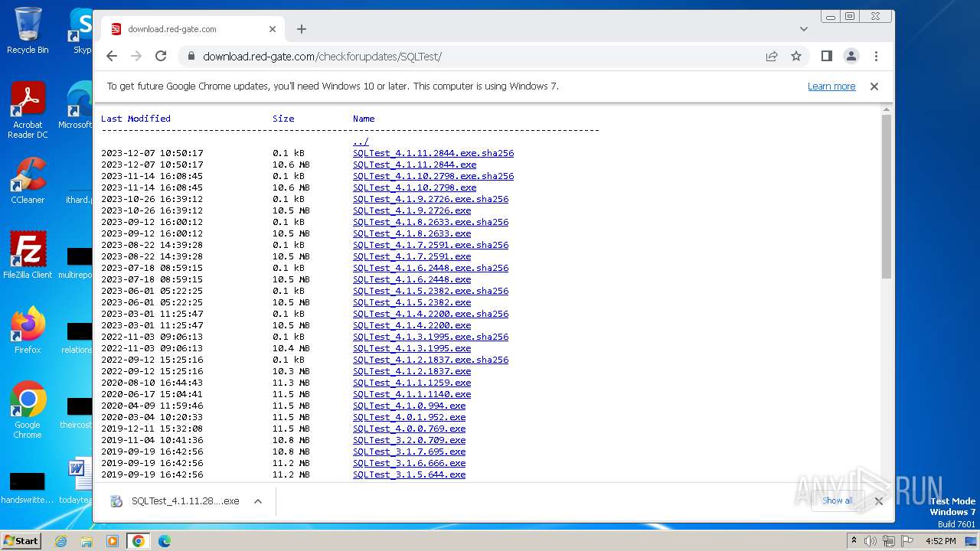This screenshot has width=980, height=551.
Task: Download SQLTest_4.1.11.2844.exe from the listing
Action: click(414, 165)
